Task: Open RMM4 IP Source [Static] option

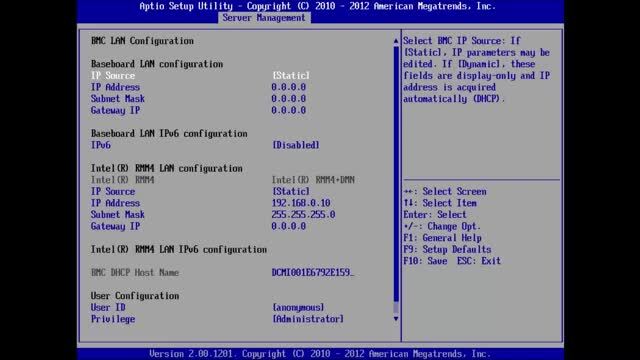Action: pyautogui.click(x=291, y=191)
